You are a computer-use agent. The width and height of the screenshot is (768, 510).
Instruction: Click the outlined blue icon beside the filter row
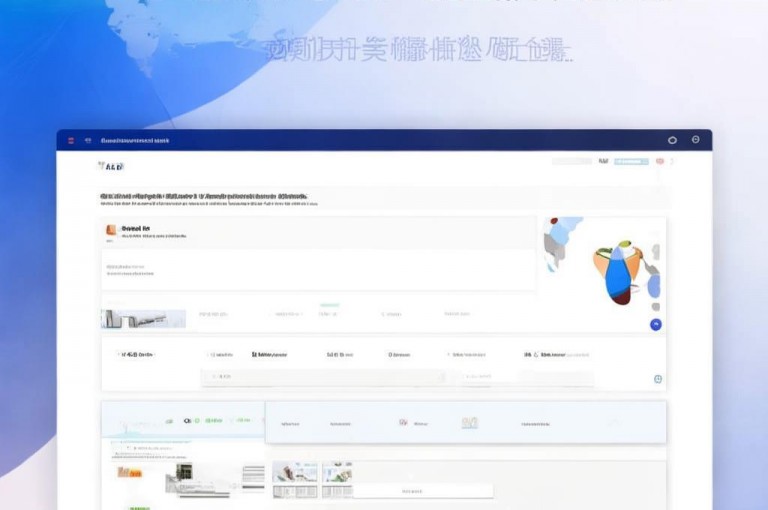coord(658,379)
